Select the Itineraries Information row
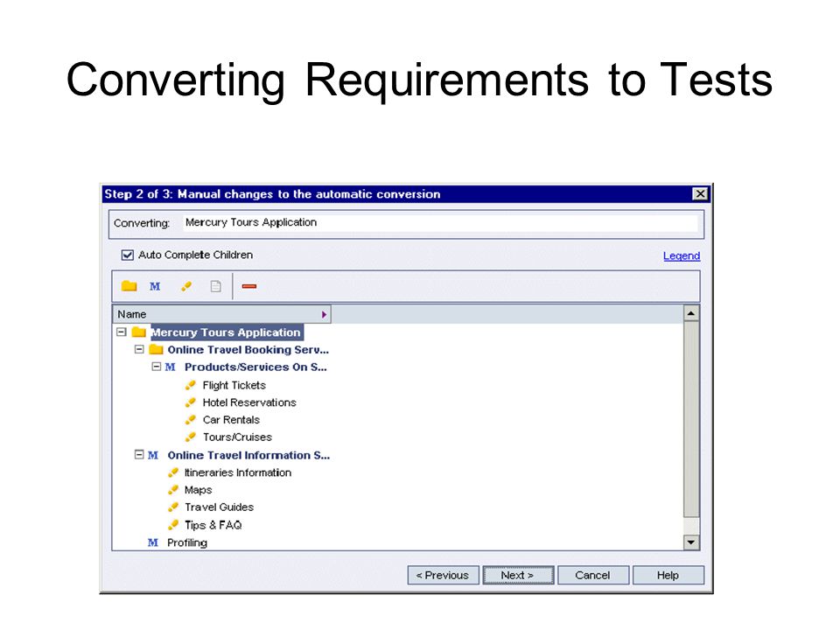The image size is (840, 630). [238, 472]
